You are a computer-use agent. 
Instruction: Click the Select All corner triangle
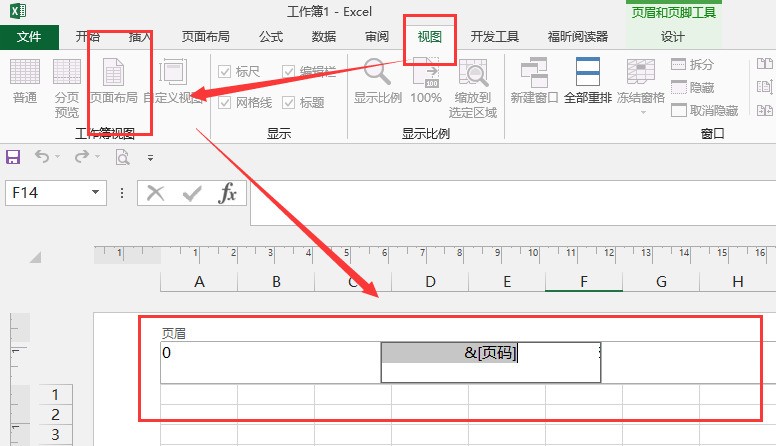[35, 257]
